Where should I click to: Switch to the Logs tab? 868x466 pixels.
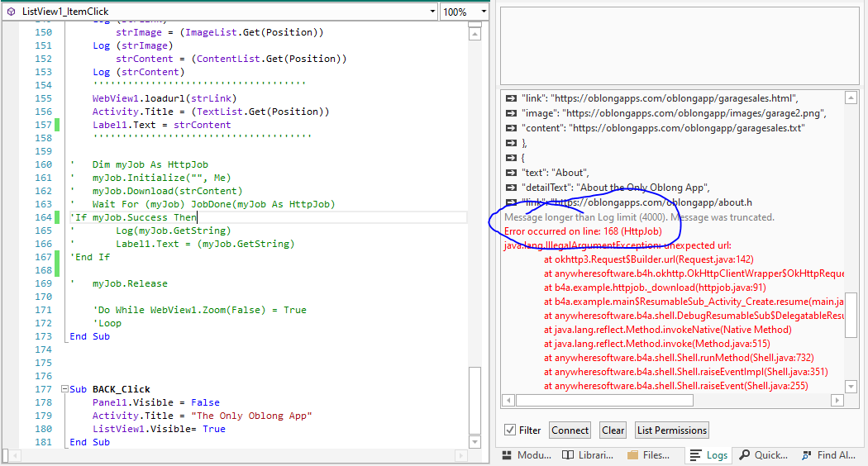(x=709, y=455)
